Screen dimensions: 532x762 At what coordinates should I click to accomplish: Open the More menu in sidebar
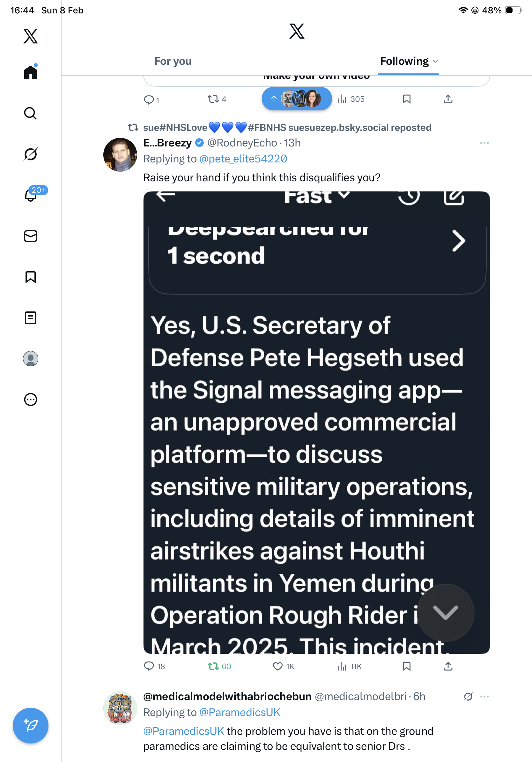click(31, 400)
